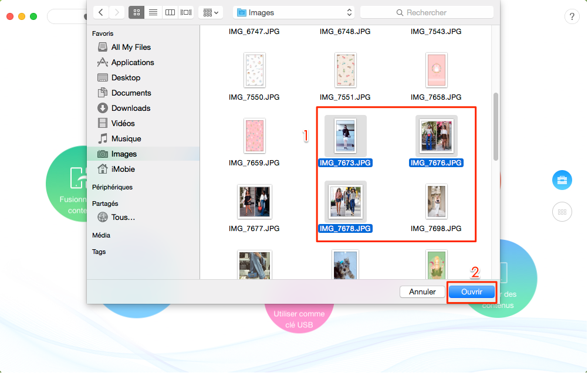Switch to list view
The image size is (588, 373).
pyautogui.click(x=153, y=12)
